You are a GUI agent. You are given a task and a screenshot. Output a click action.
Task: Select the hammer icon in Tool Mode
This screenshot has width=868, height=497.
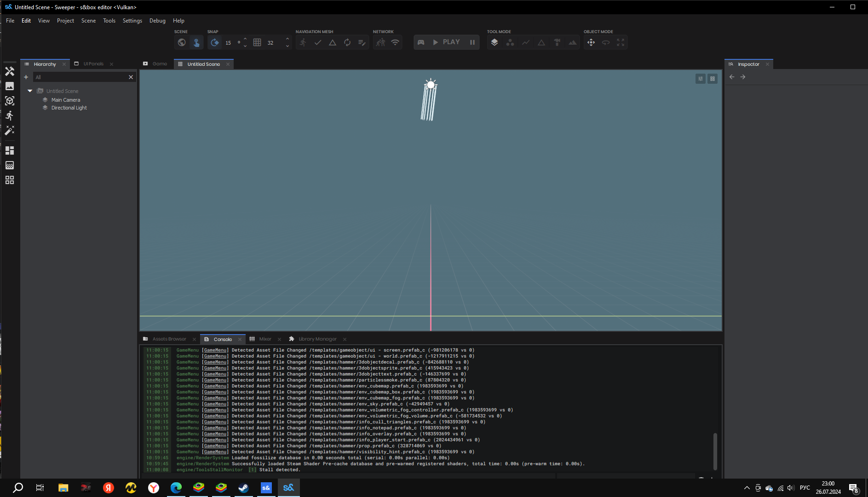[557, 42]
